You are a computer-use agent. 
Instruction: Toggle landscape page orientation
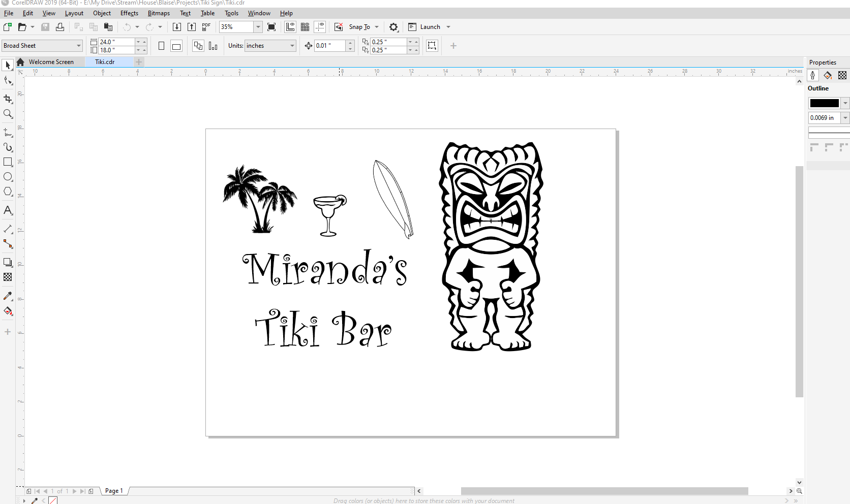coord(176,46)
